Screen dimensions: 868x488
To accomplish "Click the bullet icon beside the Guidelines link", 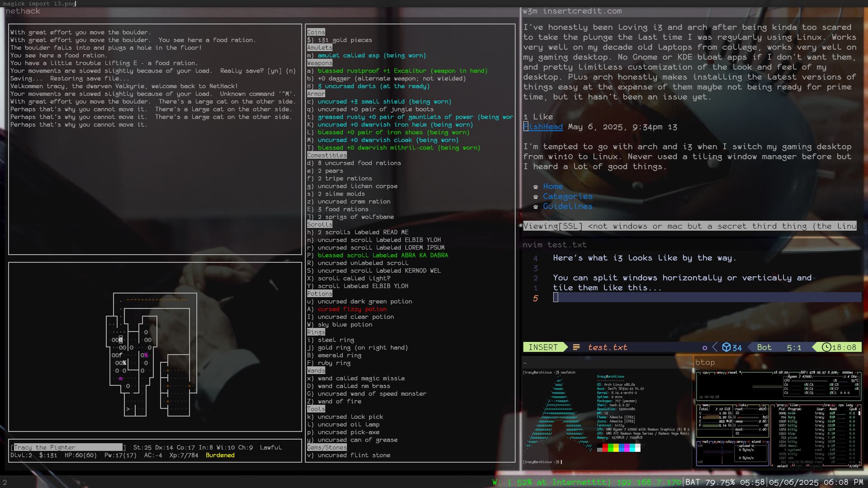I will [x=536, y=207].
